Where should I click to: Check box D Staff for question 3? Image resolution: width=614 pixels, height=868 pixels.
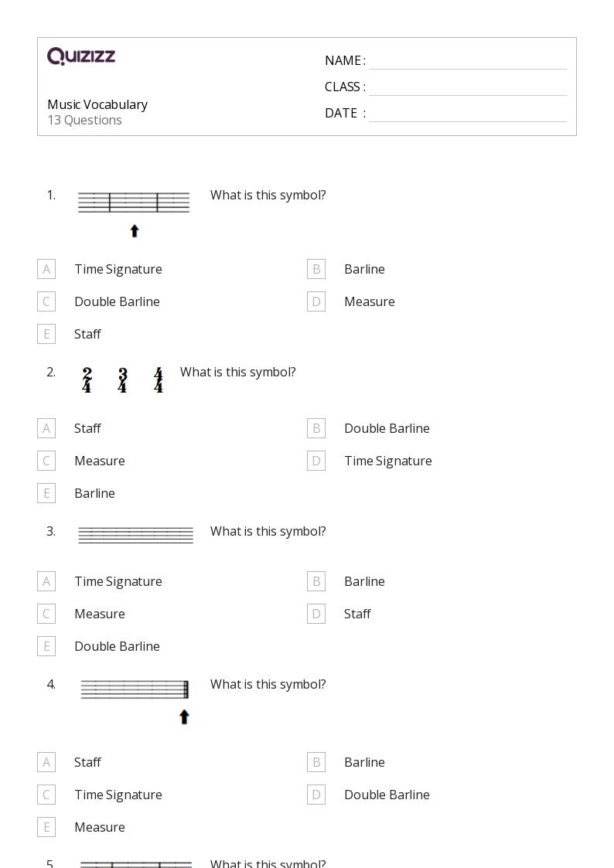(316, 614)
